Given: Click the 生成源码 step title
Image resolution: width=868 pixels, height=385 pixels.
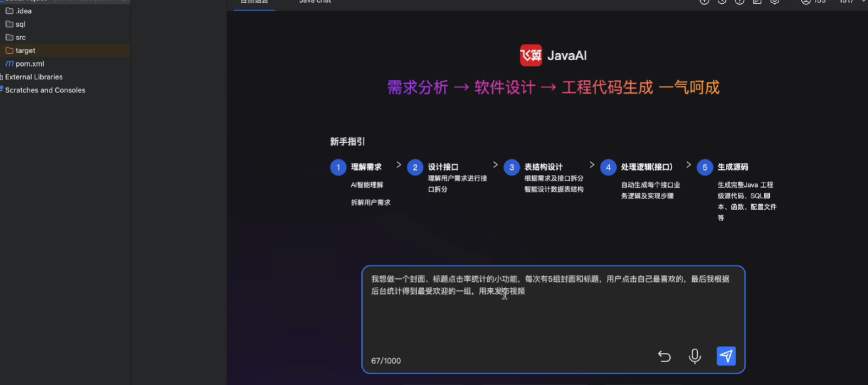Looking at the screenshot, I should [x=733, y=167].
